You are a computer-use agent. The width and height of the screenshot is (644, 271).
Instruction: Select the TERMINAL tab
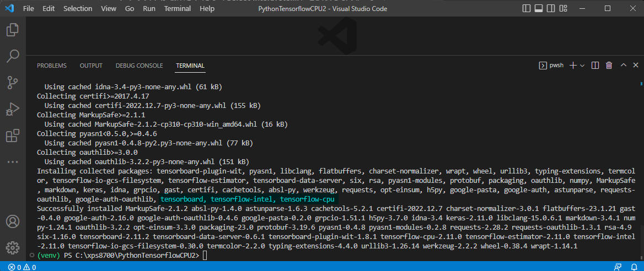coord(190,66)
